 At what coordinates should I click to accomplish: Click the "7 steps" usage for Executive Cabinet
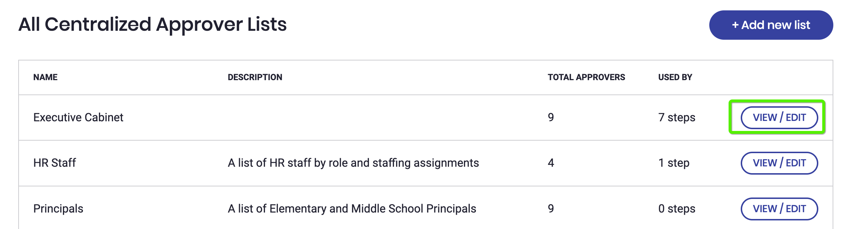point(677,117)
